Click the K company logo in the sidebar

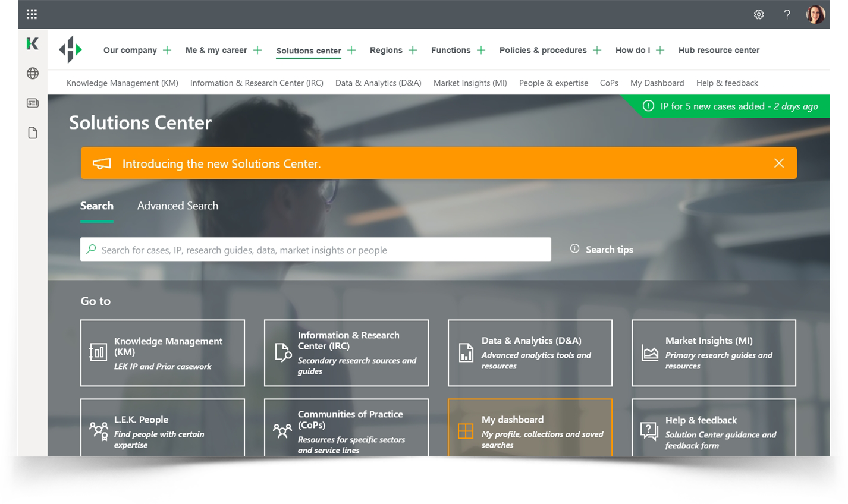click(32, 44)
